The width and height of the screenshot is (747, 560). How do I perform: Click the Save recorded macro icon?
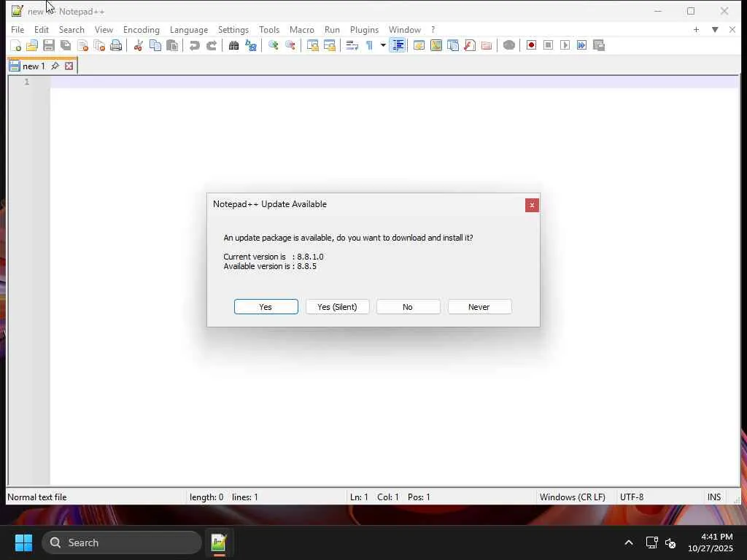tap(599, 45)
